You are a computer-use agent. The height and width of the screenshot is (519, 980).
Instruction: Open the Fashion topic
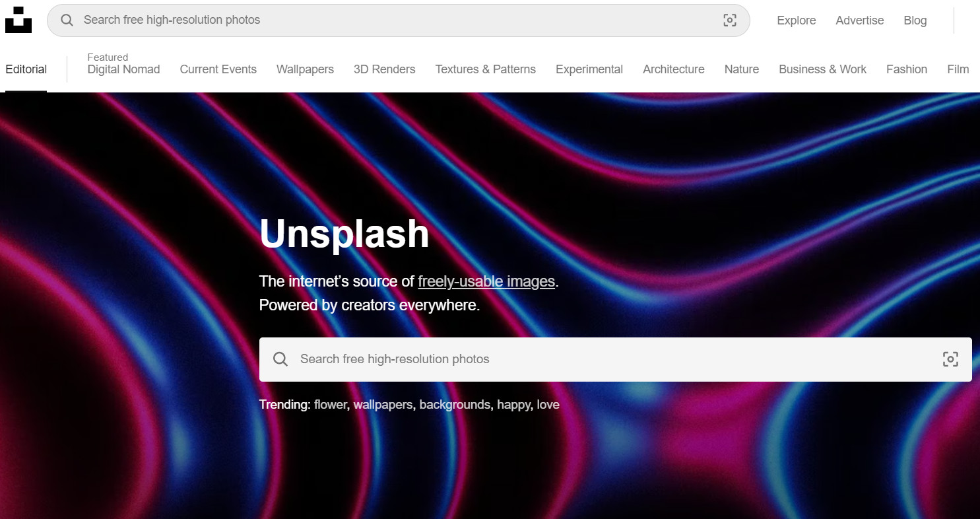(906, 69)
